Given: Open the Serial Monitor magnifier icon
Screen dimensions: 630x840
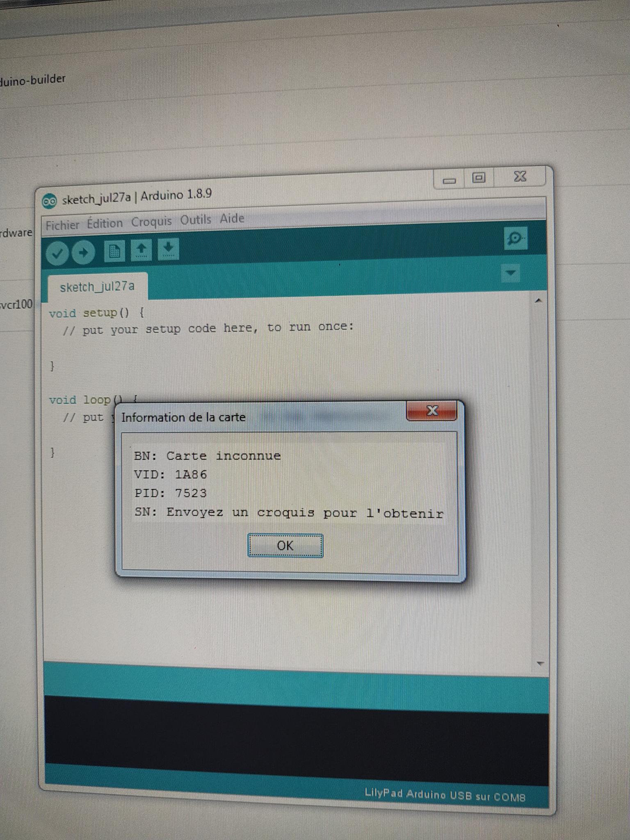Looking at the screenshot, I should coord(515,238).
